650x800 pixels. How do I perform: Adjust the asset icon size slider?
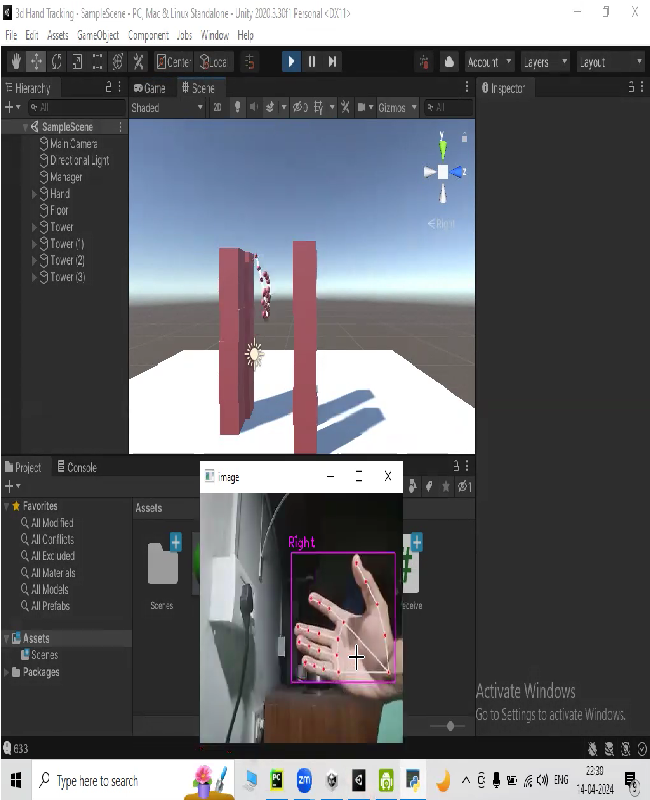pos(450,726)
